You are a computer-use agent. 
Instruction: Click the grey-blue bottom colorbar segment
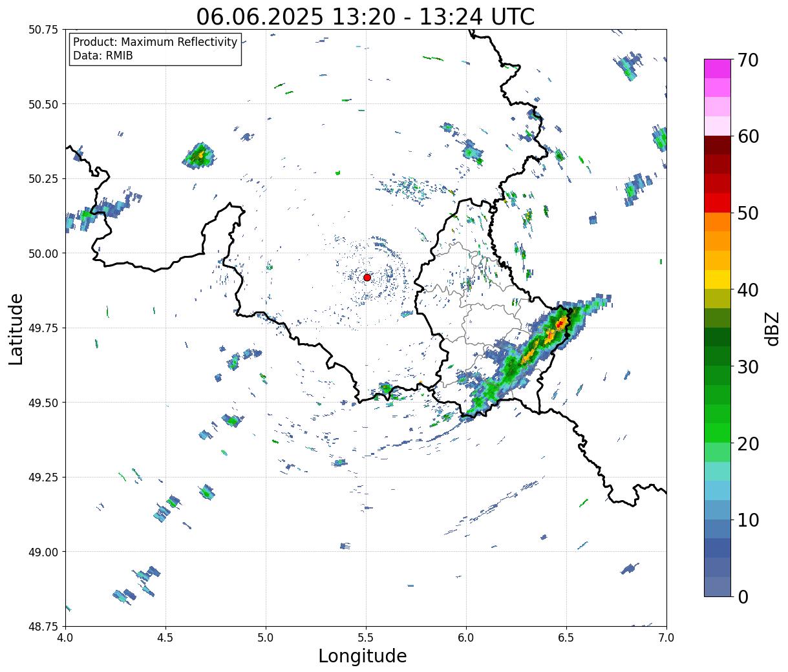click(x=718, y=586)
